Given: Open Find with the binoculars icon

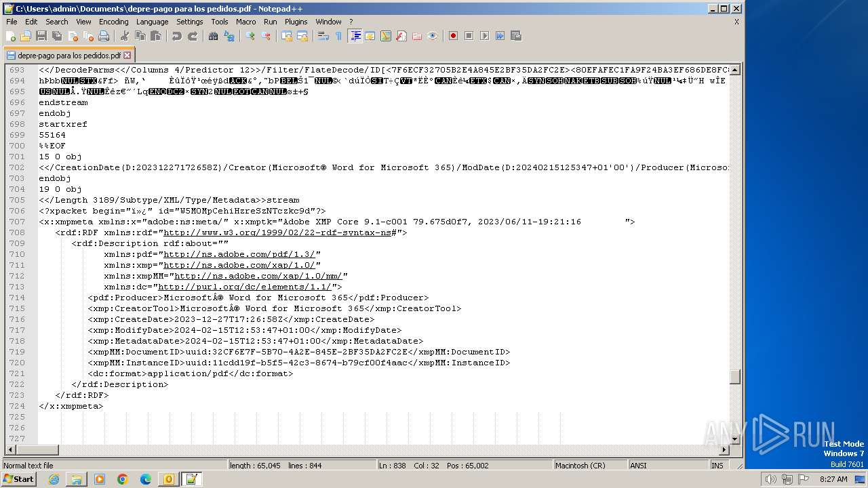Looking at the screenshot, I should point(213,36).
